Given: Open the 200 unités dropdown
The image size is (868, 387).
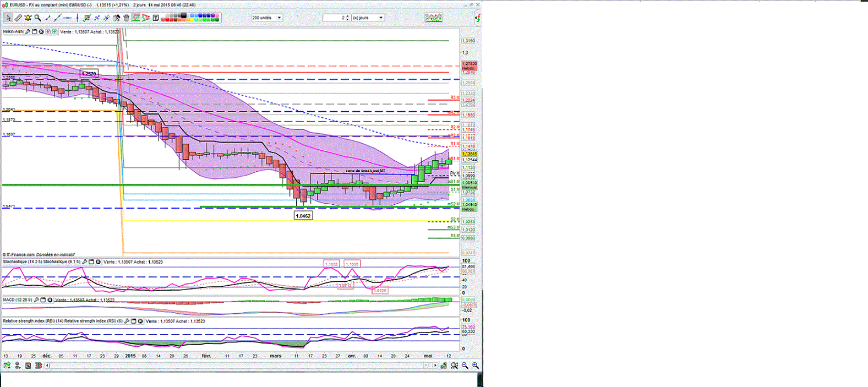Looking at the screenshot, I should click(x=280, y=18).
